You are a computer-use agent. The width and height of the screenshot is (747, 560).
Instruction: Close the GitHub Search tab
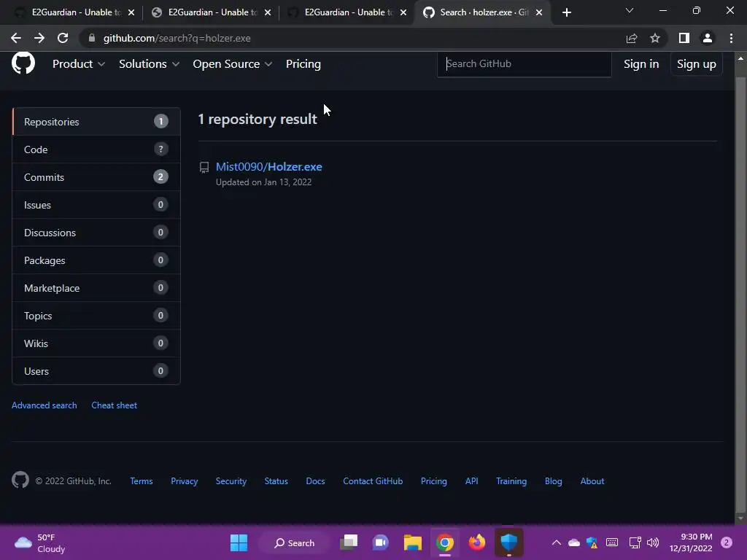[x=539, y=13]
